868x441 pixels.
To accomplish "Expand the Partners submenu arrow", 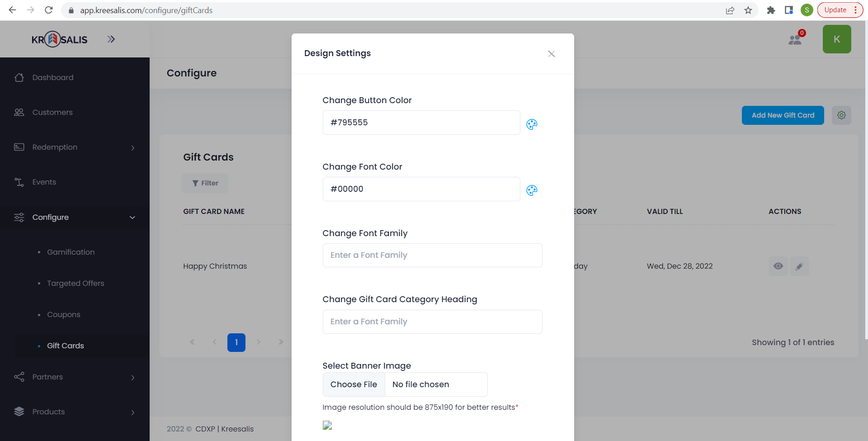I will click(132, 377).
